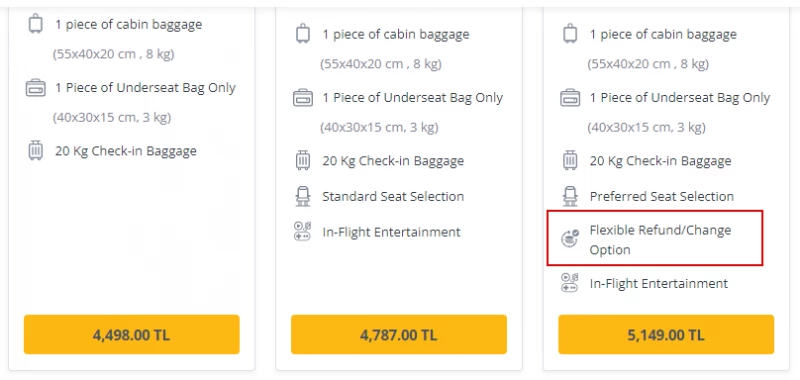The width and height of the screenshot is (800, 380).
Task: Click the Standard Seat Selection seat icon
Action: pyautogui.click(x=303, y=196)
